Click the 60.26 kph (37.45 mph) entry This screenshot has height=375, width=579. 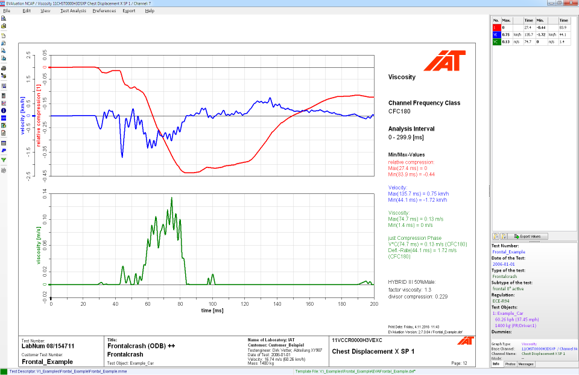517,320
